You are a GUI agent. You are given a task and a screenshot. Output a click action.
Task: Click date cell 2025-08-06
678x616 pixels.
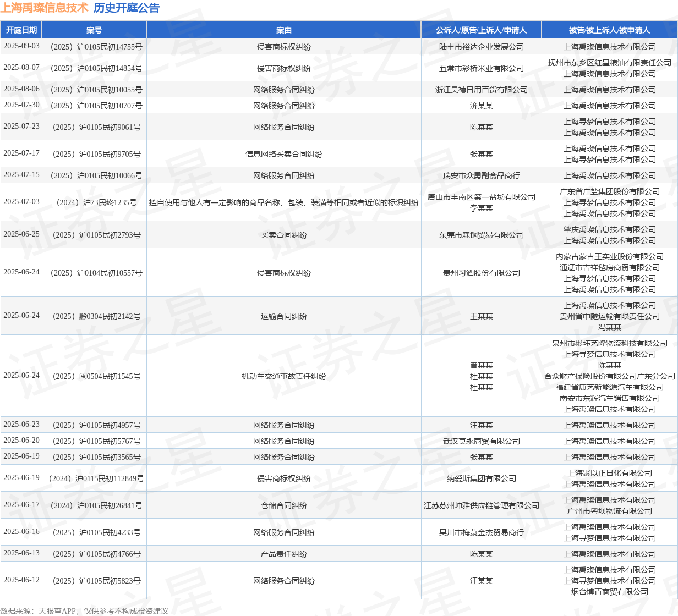pyautogui.click(x=21, y=89)
